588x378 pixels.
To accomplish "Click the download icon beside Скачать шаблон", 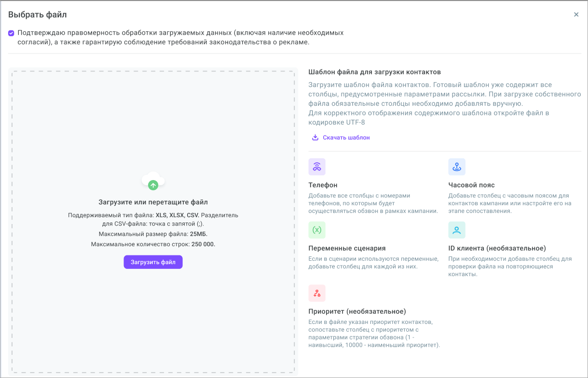I will pos(315,138).
